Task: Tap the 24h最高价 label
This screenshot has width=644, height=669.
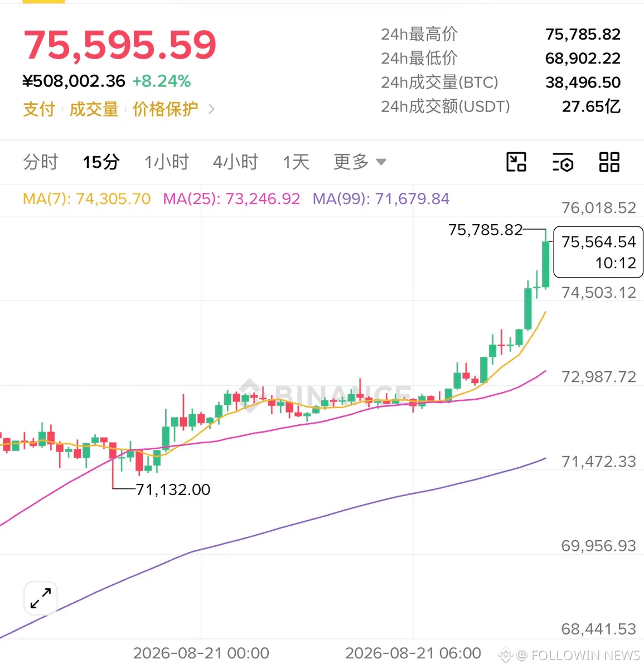Action: click(419, 35)
